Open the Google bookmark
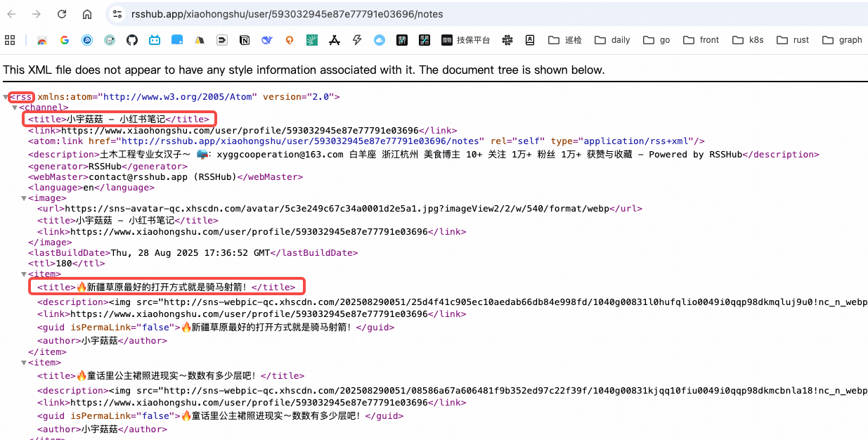This screenshot has width=868, height=440. click(65, 40)
